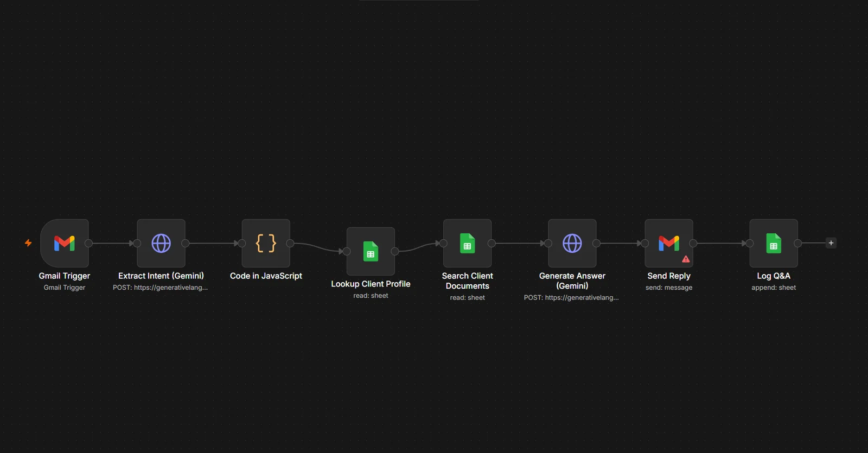Click the Generate Answer output connector dot

pos(596,243)
